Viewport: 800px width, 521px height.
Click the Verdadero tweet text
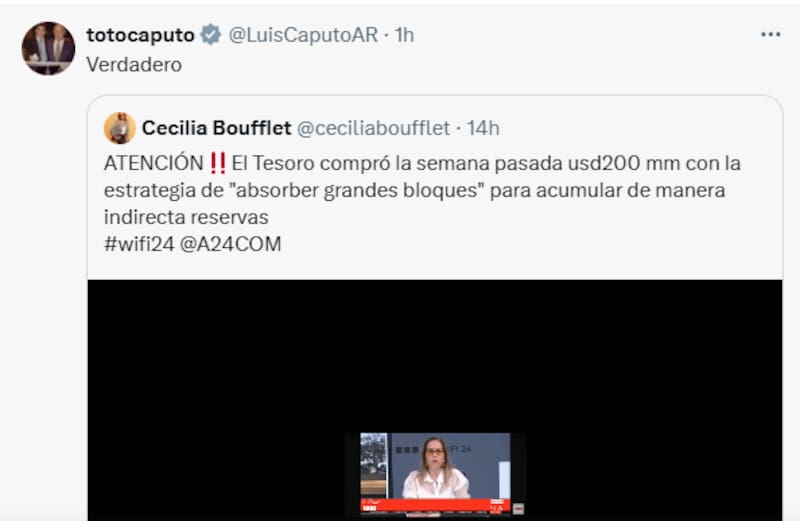click(134, 65)
